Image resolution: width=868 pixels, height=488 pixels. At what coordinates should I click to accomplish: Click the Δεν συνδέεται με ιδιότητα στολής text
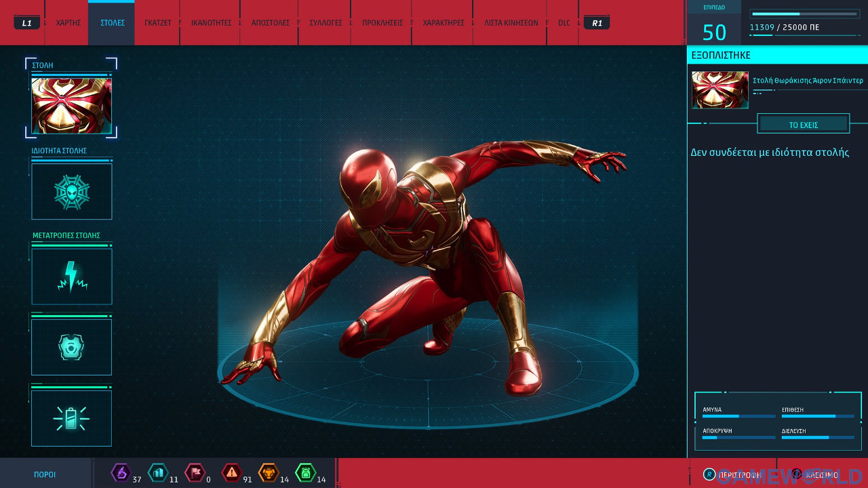click(x=770, y=152)
